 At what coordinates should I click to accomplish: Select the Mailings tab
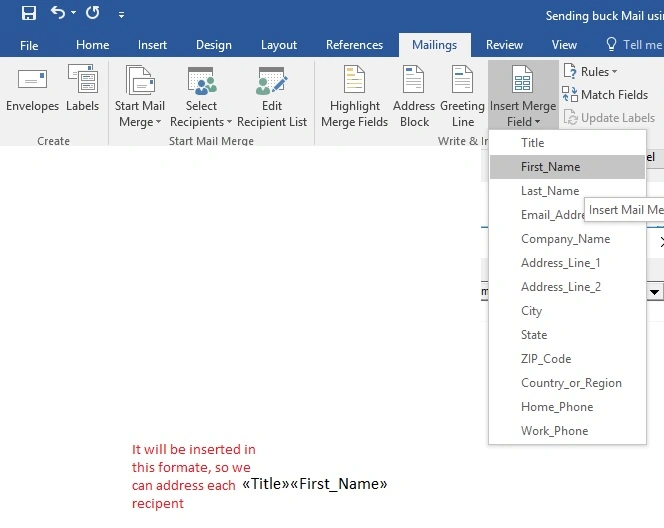(434, 45)
